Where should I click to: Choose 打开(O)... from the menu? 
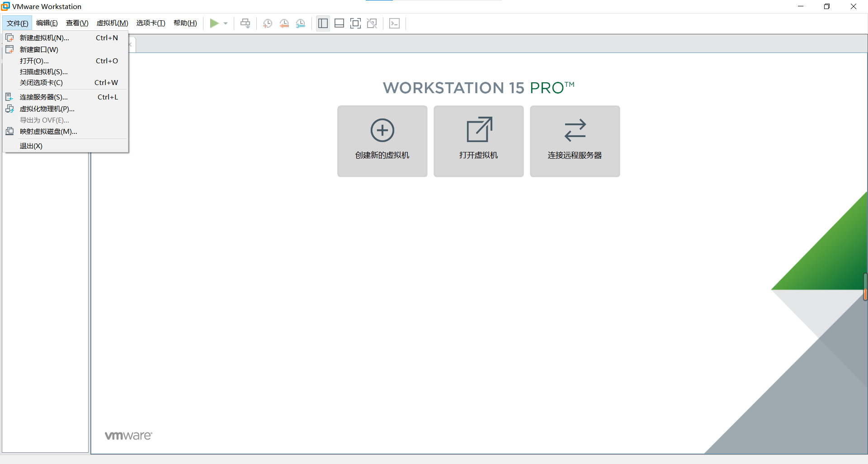[66, 61]
